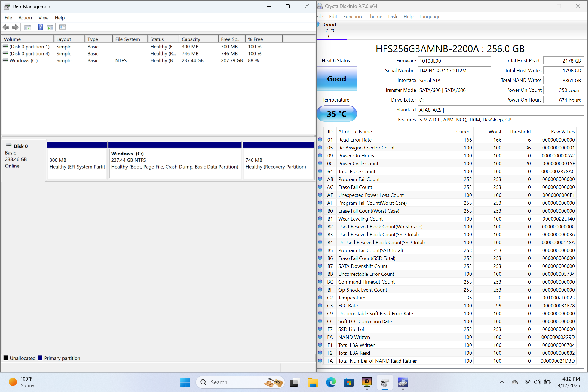Select the Power-On Hours attribute row
Image resolution: width=588 pixels, height=392 pixels.
(x=447, y=156)
